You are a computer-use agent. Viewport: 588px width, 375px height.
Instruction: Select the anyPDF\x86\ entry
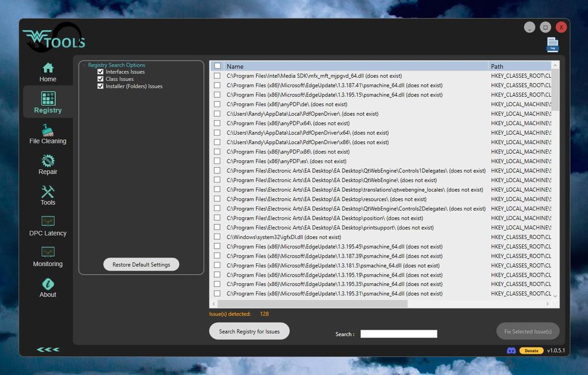coord(288,152)
